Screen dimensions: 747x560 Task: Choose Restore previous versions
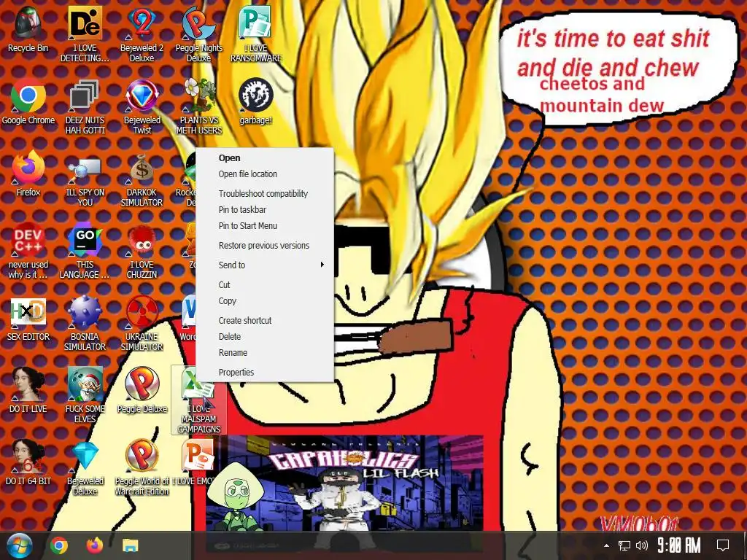pyautogui.click(x=264, y=246)
